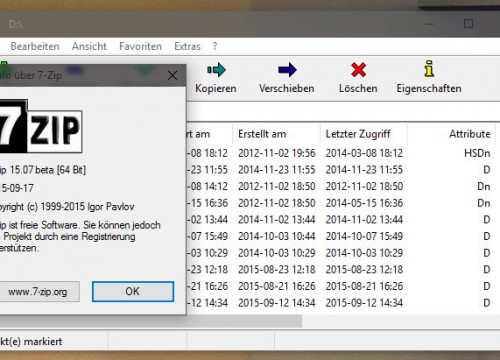This screenshot has height=360, width=500.
Task: Open the Bearbeiten menu
Action: click(35, 46)
